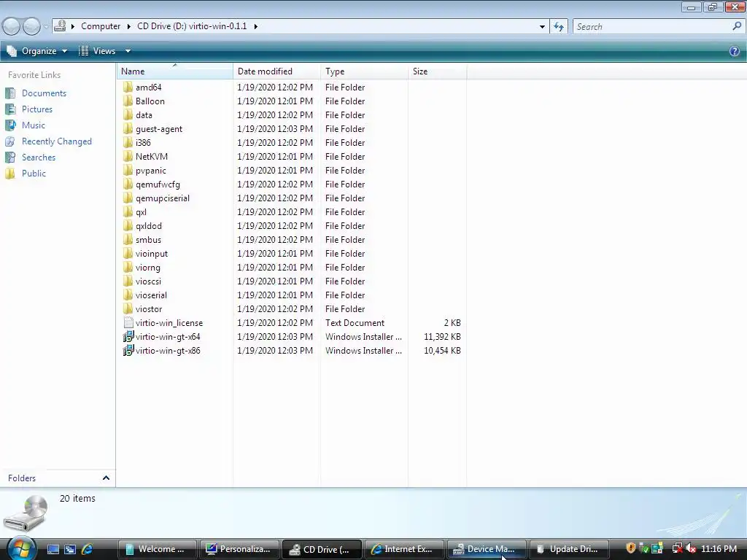Click the Refresh button beside address bar
The width and height of the screenshot is (747, 560).
(558, 27)
